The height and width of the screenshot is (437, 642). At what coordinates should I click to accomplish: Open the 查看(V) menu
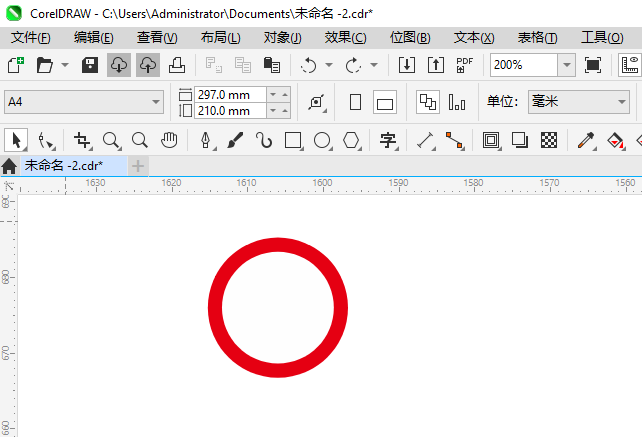coord(157,38)
